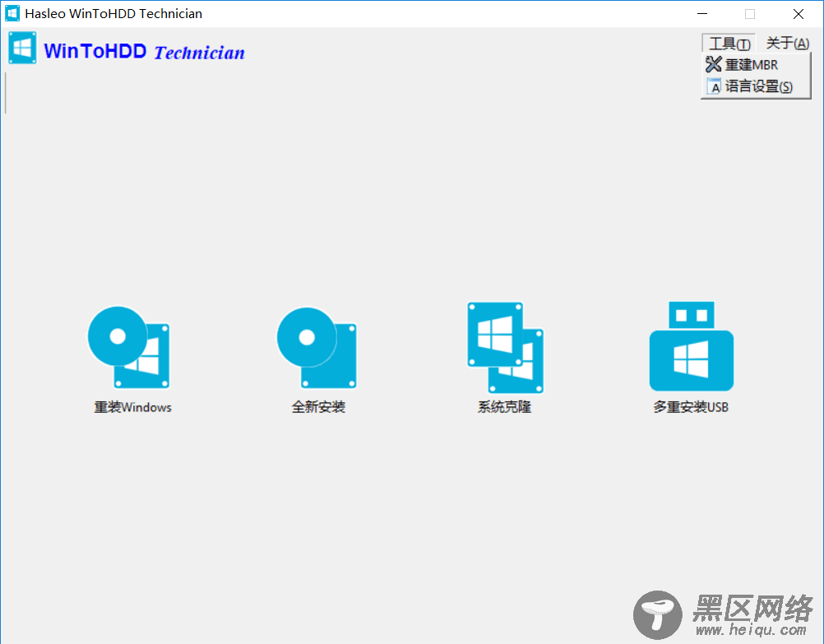This screenshot has height=644, width=824.
Task: Select 语言设置(S) menu entry
Action: click(756, 86)
